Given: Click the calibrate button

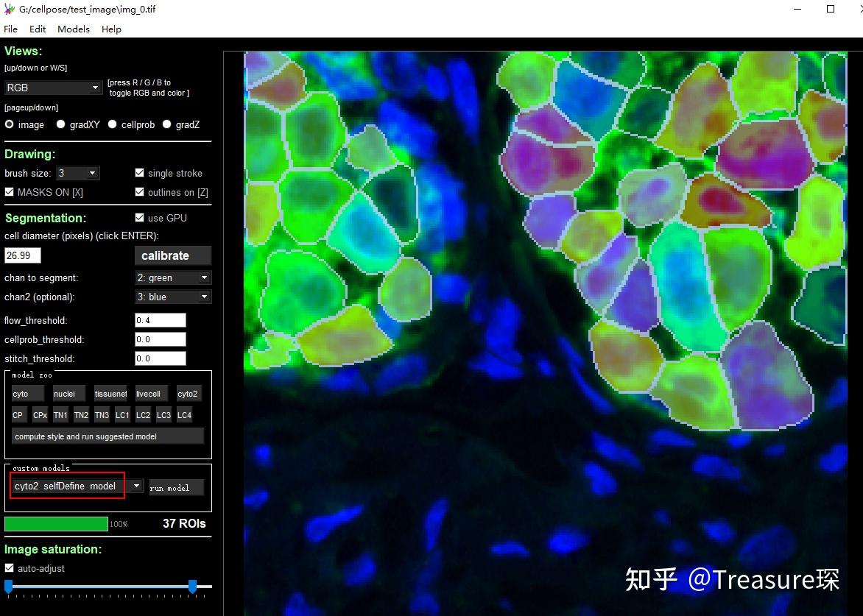Looking at the screenshot, I should click(172, 255).
